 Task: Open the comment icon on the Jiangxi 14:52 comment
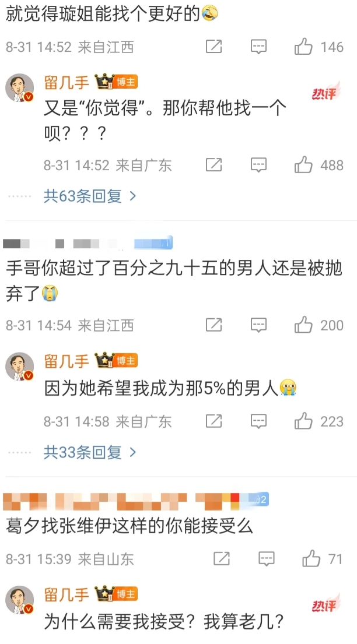pyautogui.click(x=258, y=47)
